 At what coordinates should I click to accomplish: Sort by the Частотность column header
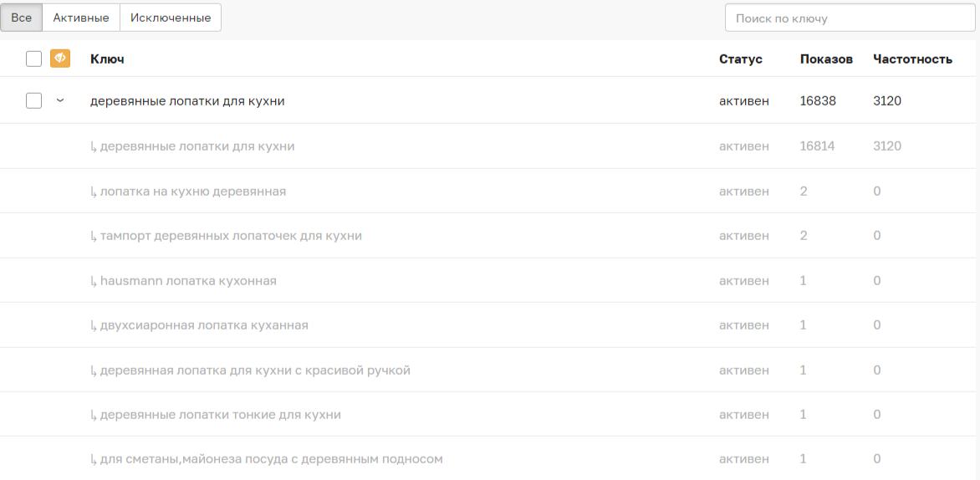(x=912, y=59)
